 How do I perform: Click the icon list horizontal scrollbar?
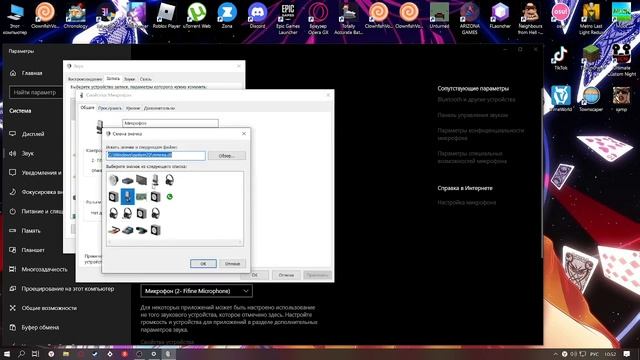click(175, 242)
